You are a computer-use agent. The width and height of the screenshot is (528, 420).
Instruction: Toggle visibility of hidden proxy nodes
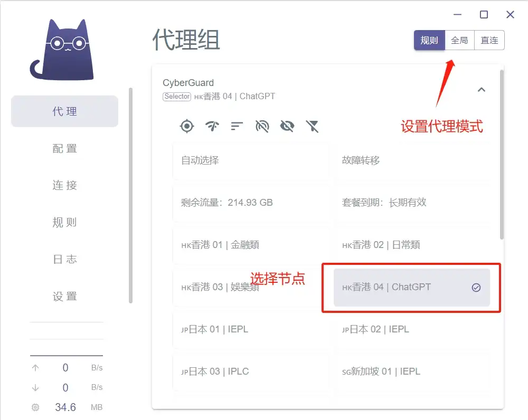(x=287, y=126)
